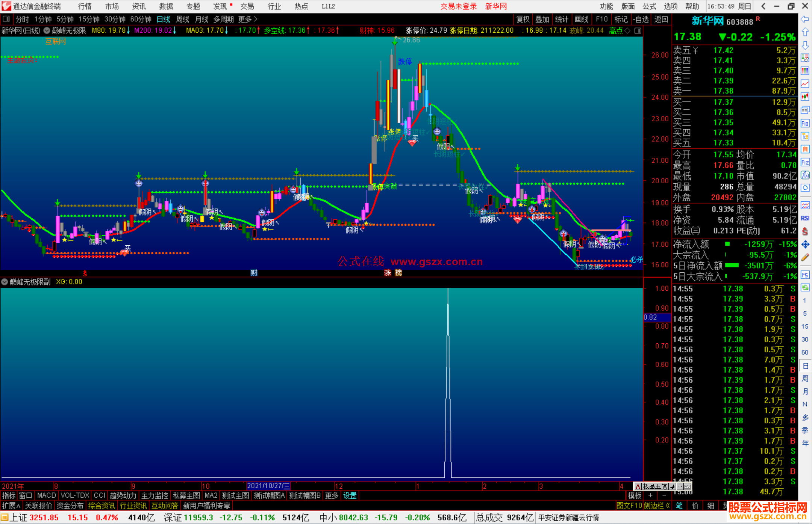This screenshot has height=524, width=812.
Task: Click the 设置 settings link in indicator bar
Action: (x=350, y=495)
